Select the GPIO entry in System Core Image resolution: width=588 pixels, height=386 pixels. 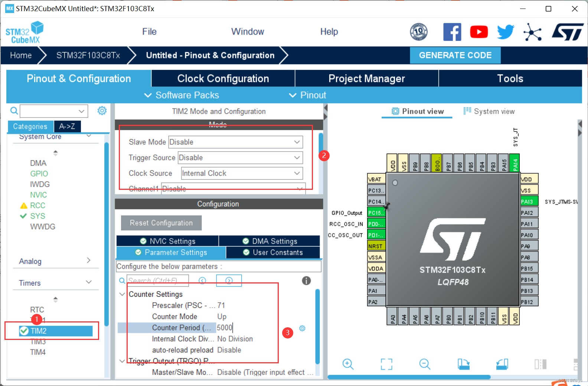coord(39,173)
